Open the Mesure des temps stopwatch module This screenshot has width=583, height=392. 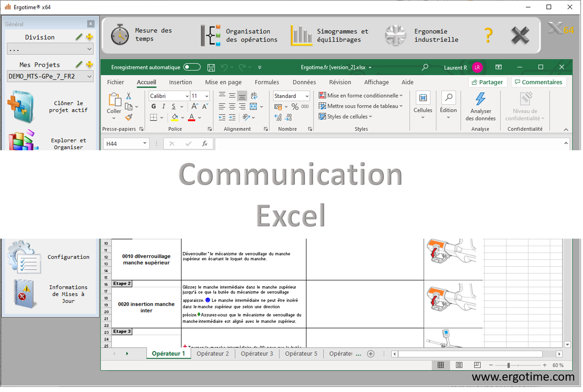[x=120, y=35]
